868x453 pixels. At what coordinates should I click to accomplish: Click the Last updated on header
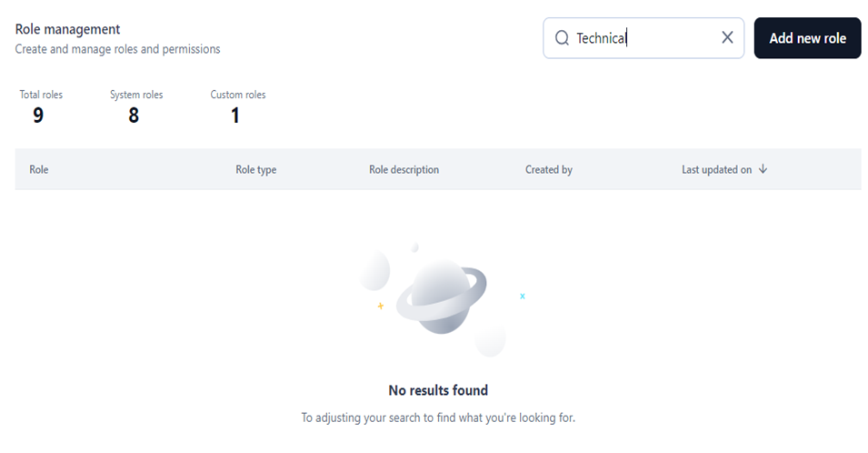pos(716,169)
